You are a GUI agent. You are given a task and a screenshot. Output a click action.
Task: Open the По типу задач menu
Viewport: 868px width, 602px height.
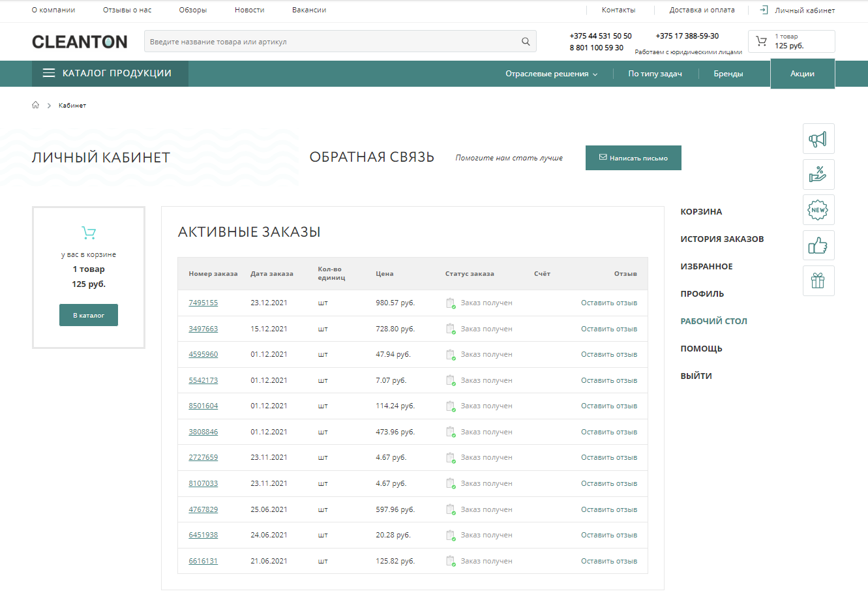point(655,74)
